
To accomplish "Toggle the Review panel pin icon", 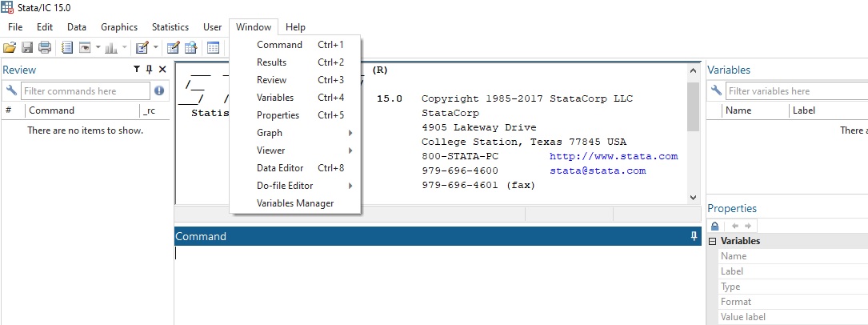I will pos(149,69).
